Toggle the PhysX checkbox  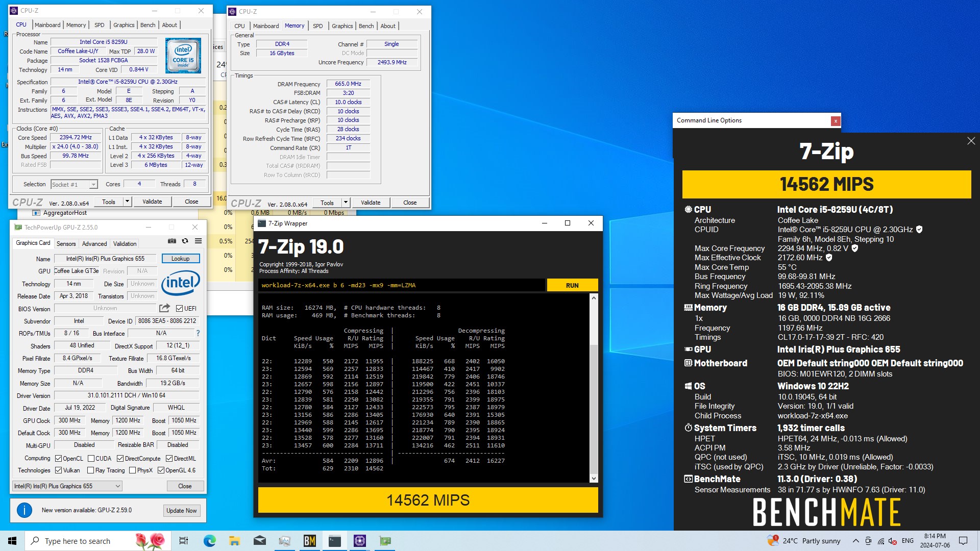click(132, 470)
